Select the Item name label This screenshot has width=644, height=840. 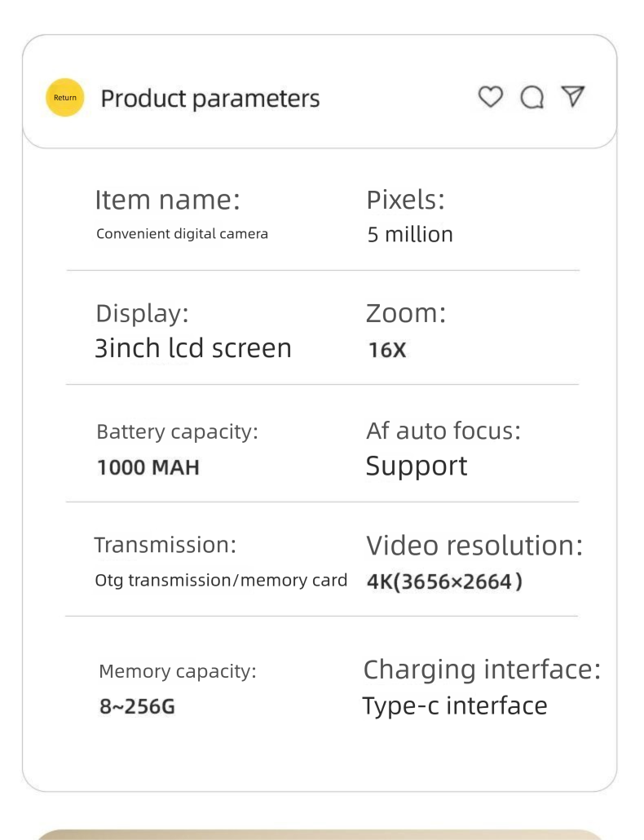[x=168, y=199]
